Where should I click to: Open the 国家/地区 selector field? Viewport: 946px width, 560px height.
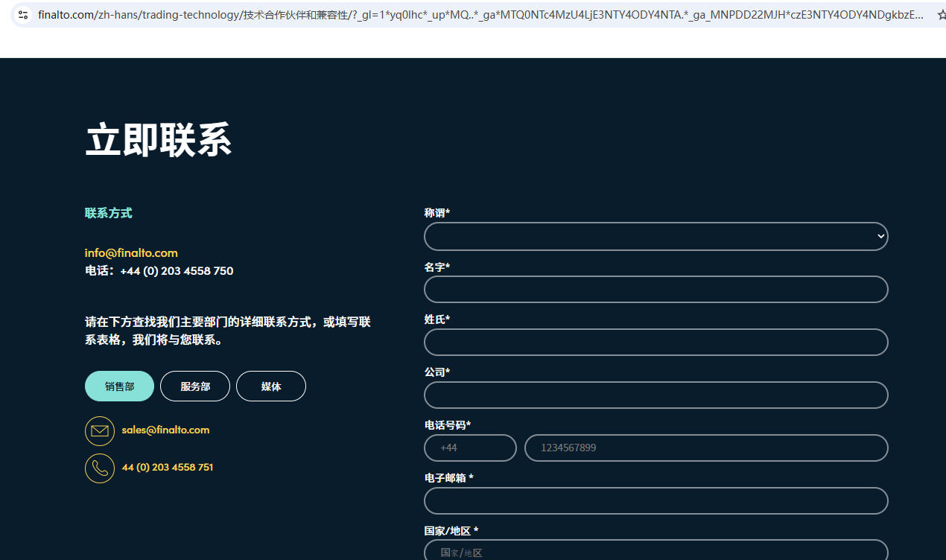(655, 552)
